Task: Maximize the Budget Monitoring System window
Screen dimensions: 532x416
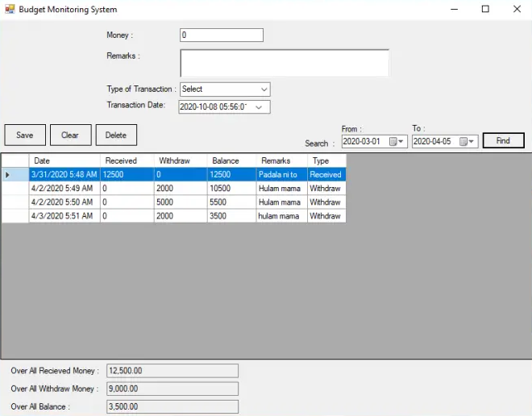Action: click(485, 10)
